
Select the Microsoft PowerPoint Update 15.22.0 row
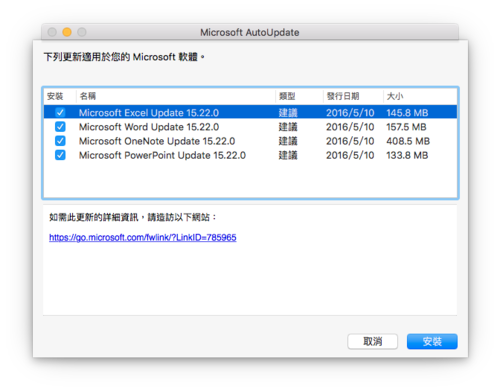coord(250,155)
